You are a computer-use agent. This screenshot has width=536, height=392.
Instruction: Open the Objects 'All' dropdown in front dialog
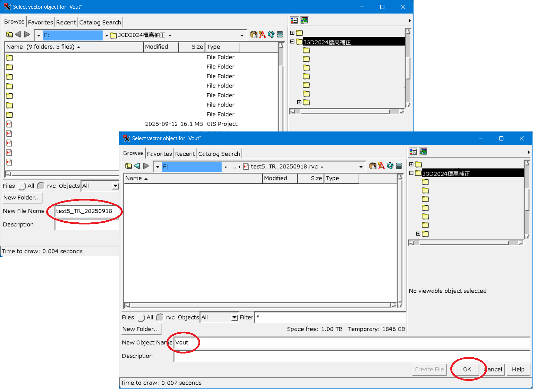coord(235,317)
